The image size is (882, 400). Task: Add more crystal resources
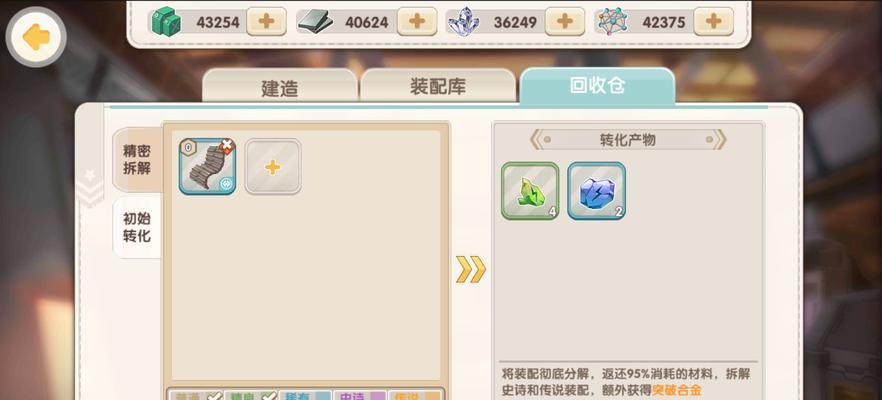pos(565,21)
